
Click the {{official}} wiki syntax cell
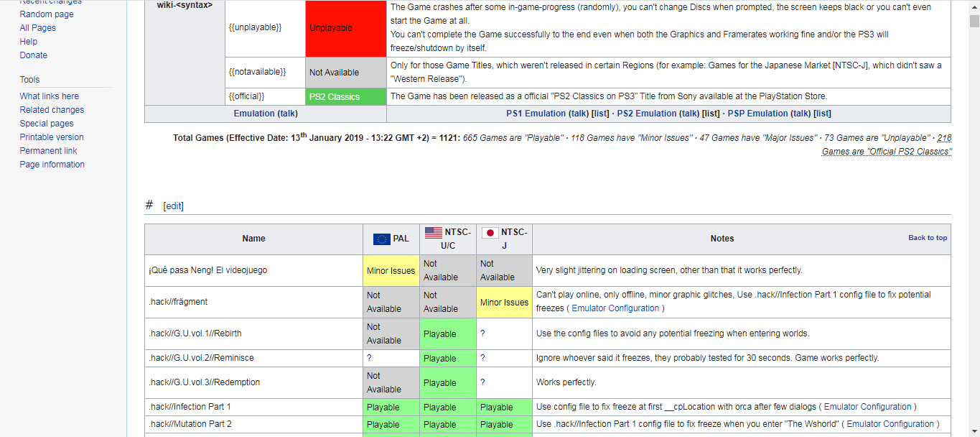click(x=264, y=97)
